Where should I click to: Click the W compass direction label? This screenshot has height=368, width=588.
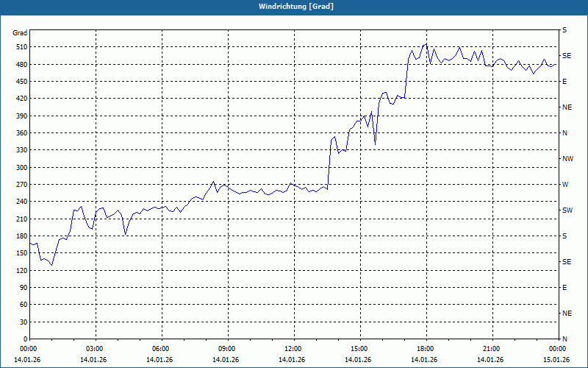(565, 185)
